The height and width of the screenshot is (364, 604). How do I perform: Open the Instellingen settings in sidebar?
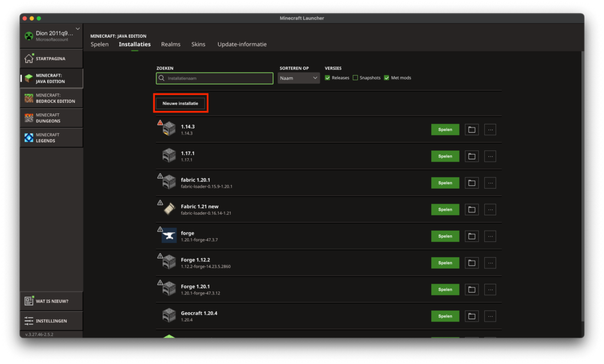point(51,321)
